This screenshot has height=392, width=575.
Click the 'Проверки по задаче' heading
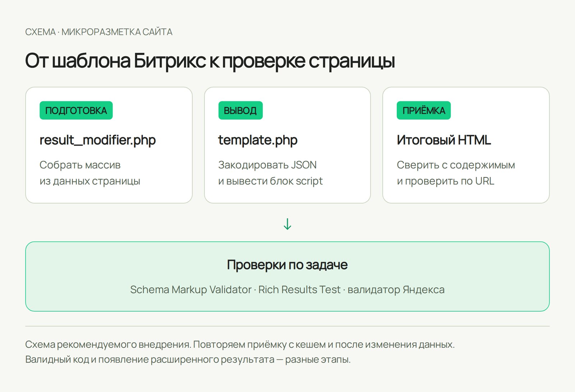[287, 265]
